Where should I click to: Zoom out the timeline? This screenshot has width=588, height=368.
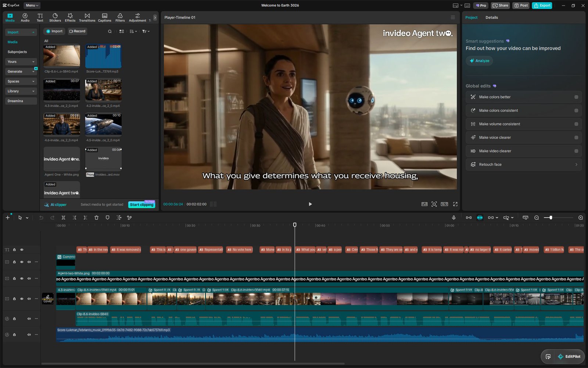tap(537, 217)
